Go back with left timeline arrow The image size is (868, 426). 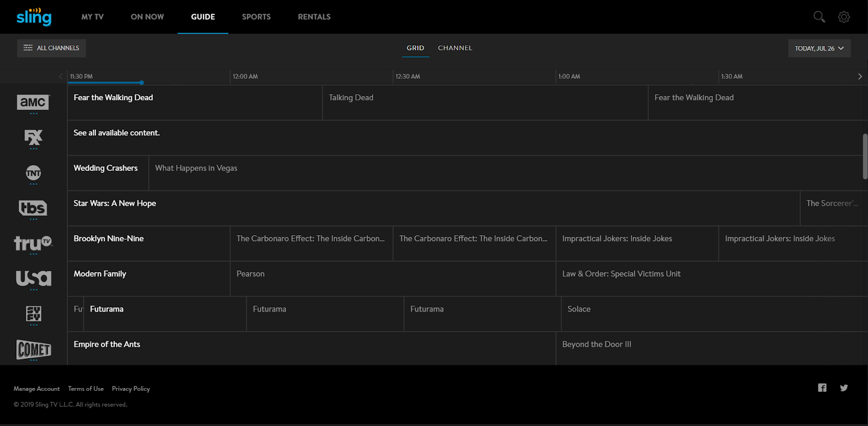coord(61,76)
